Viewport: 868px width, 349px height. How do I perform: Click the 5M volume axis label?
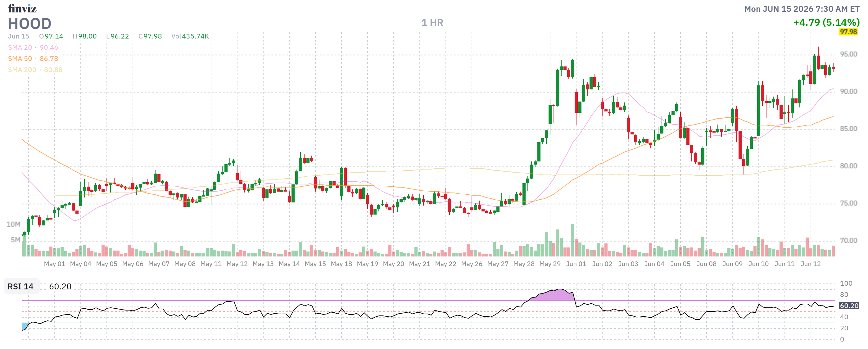tap(16, 240)
